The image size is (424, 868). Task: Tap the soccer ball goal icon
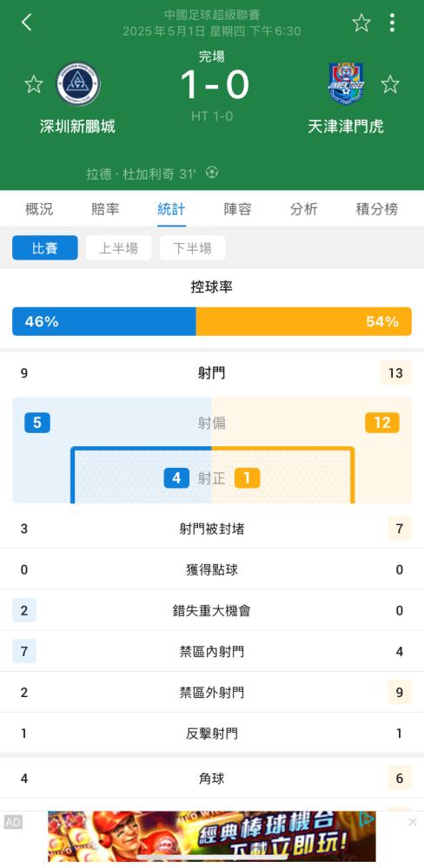(x=212, y=172)
